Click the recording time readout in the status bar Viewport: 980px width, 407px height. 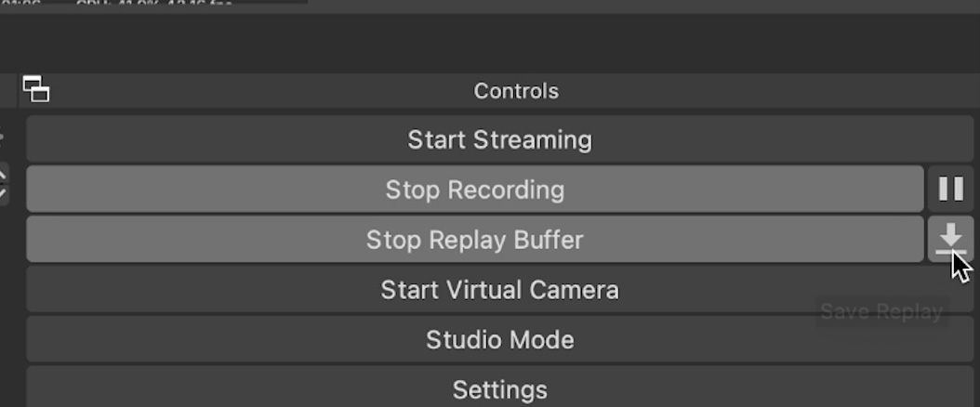point(22,3)
